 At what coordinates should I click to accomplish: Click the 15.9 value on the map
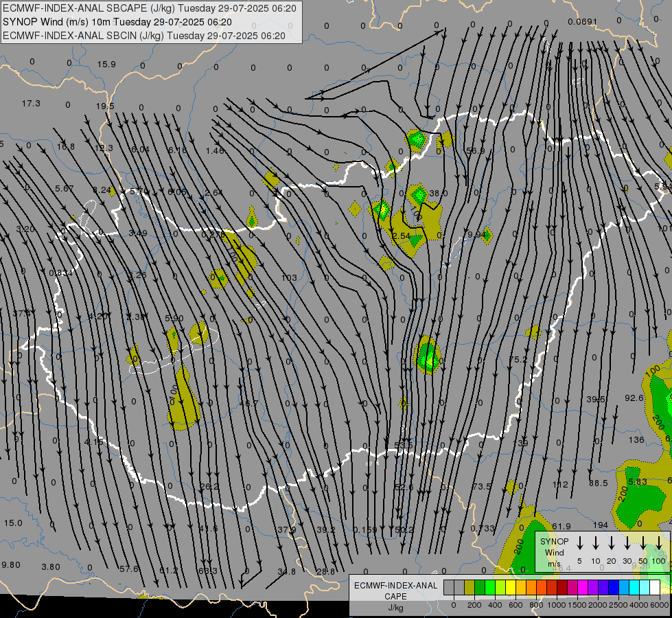click(106, 65)
